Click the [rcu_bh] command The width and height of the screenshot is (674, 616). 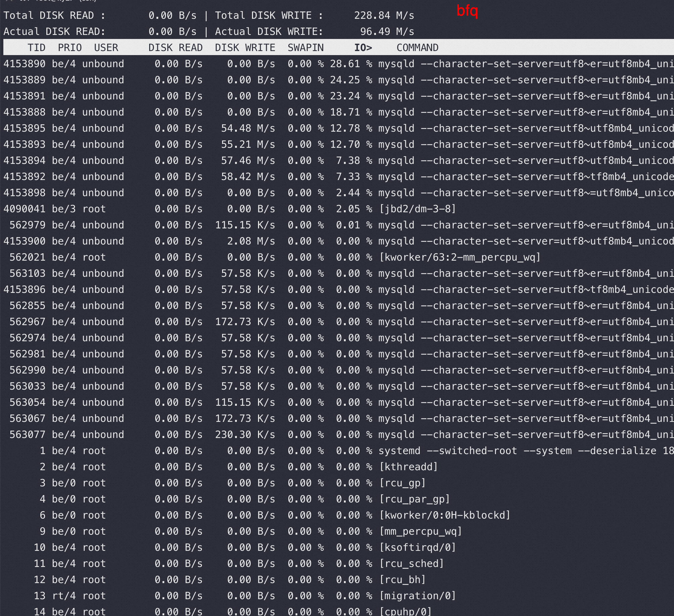402,580
